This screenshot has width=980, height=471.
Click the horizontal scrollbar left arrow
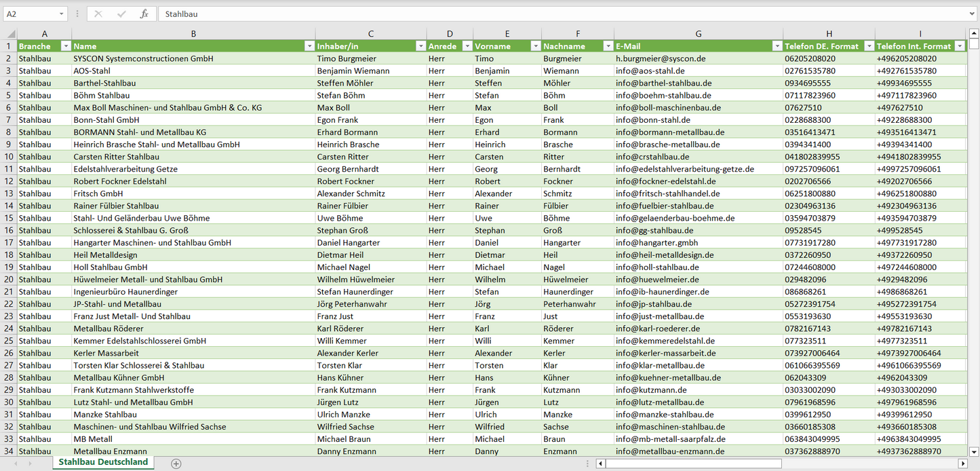click(x=600, y=464)
